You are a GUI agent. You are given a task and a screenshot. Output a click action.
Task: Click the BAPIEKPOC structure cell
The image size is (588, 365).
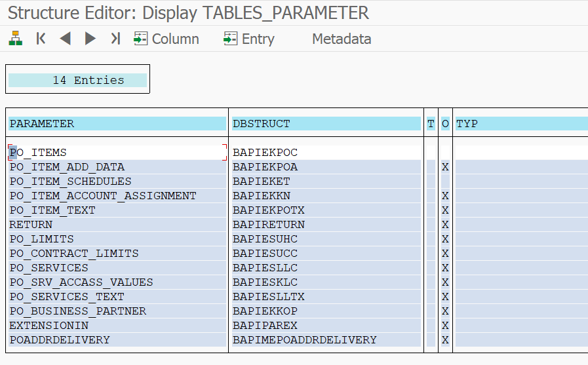(326, 153)
